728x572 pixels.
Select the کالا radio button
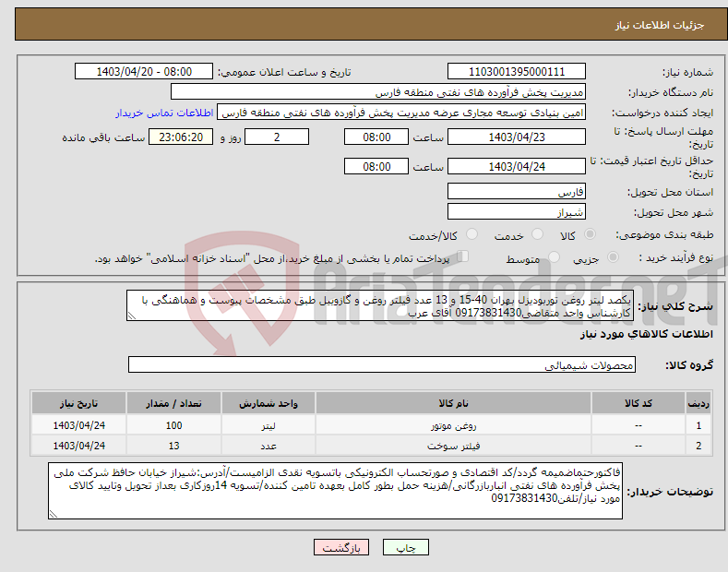[590, 234]
